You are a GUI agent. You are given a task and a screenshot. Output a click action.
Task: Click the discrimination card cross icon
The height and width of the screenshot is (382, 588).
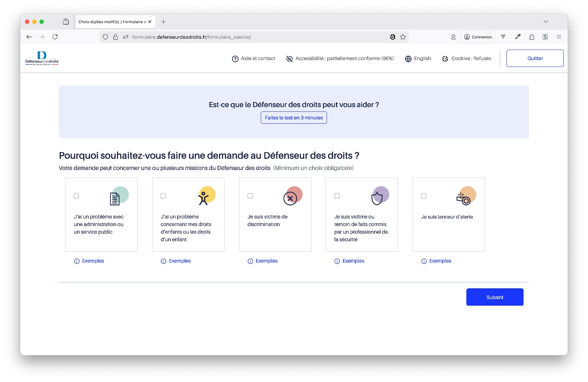[290, 198]
